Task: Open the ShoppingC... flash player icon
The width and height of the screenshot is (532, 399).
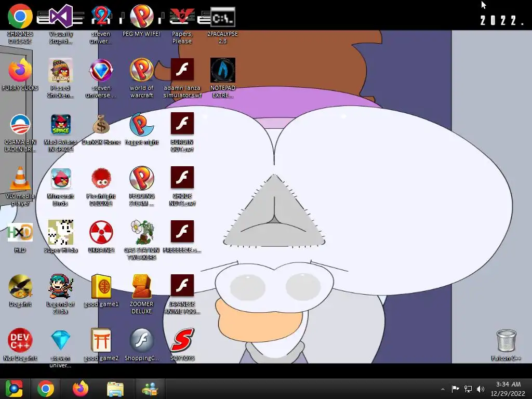Action: [x=141, y=340]
